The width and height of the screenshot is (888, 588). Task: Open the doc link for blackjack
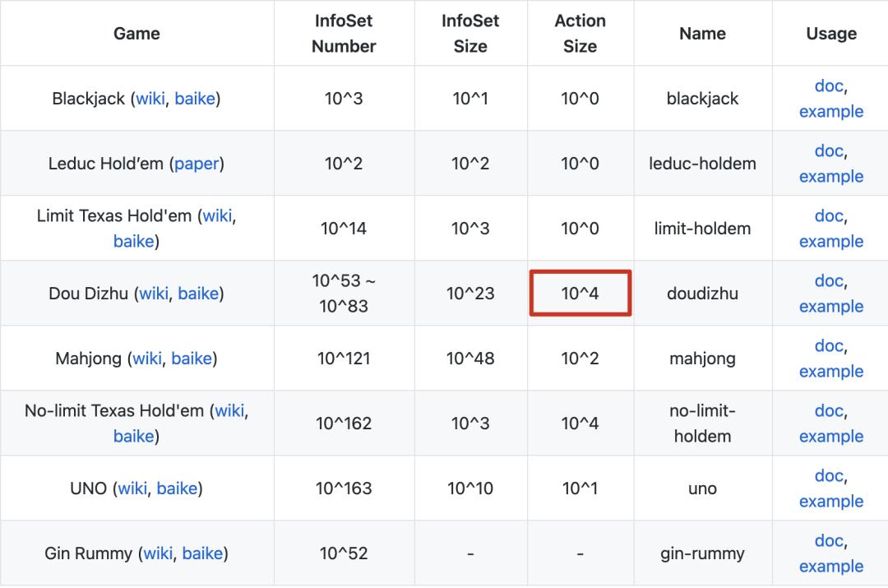click(829, 86)
